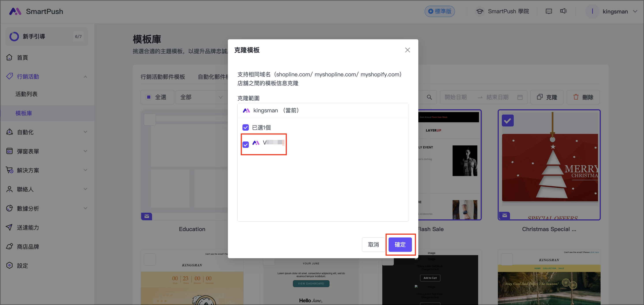Open 設定 settings icon

9,265
